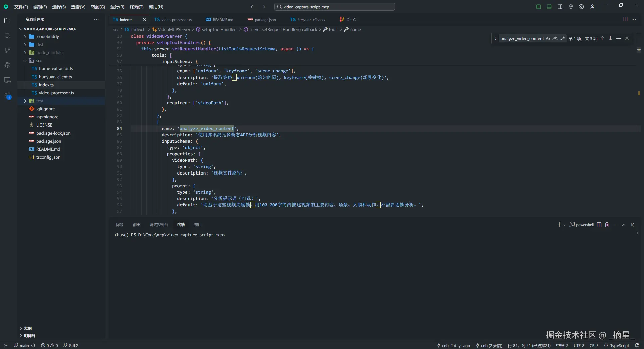
Task: Click the UTF-8 encoding in the status bar
Action: point(579,345)
